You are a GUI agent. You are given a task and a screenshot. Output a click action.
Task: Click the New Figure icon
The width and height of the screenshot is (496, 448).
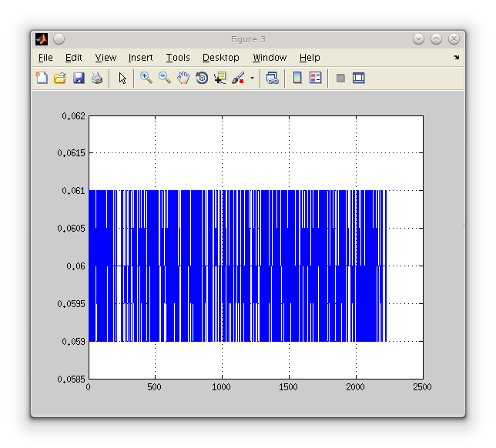pyautogui.click(x=42, y=78)
